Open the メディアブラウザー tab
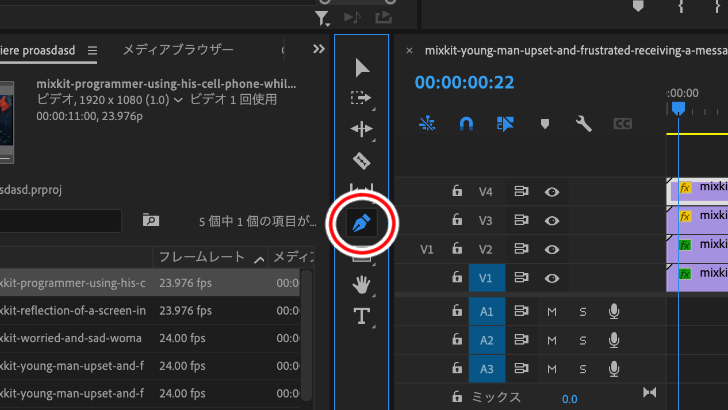728x410 pixels. tap(178, 50)
